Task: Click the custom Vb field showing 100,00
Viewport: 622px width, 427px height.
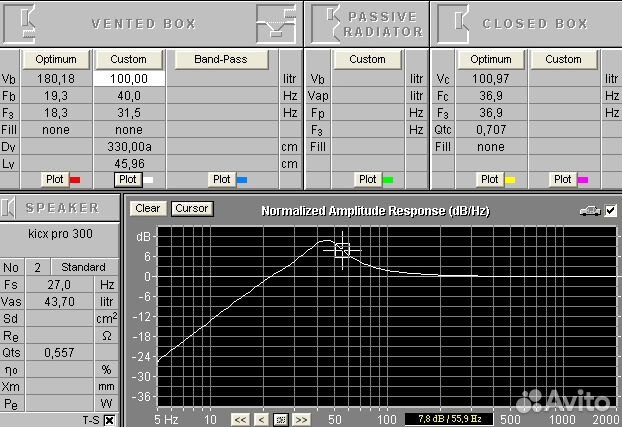Action: (x=129, y=78)
